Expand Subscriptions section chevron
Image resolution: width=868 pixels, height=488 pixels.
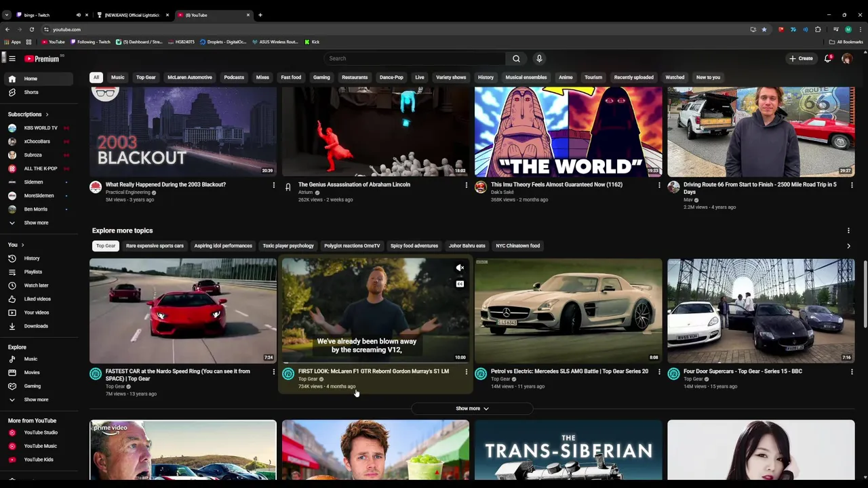(47, 115)
